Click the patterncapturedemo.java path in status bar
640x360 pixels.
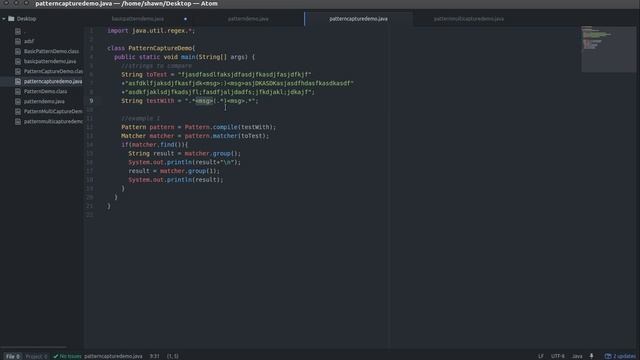(x=113, y=356)
